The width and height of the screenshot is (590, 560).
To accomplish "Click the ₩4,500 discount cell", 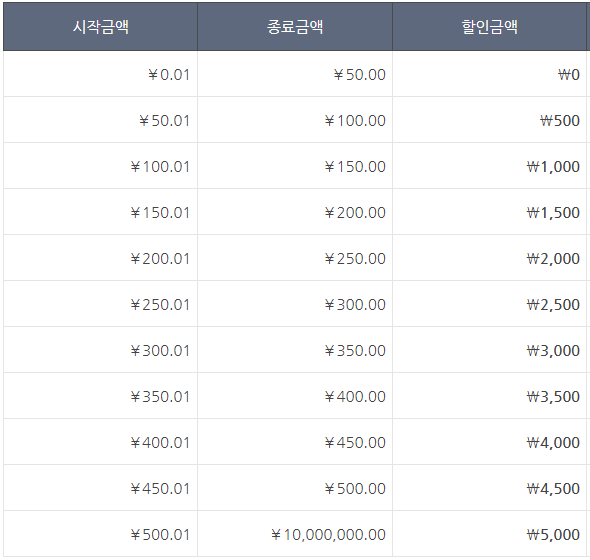I will 490,487.
